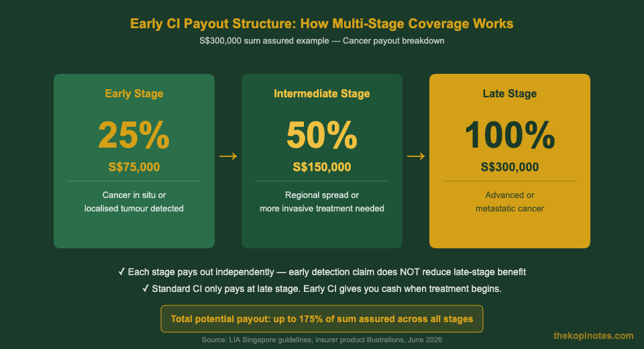Click 'metastatic cancer' text
This screenshot has width=644, height=349.
coord(510,209)
